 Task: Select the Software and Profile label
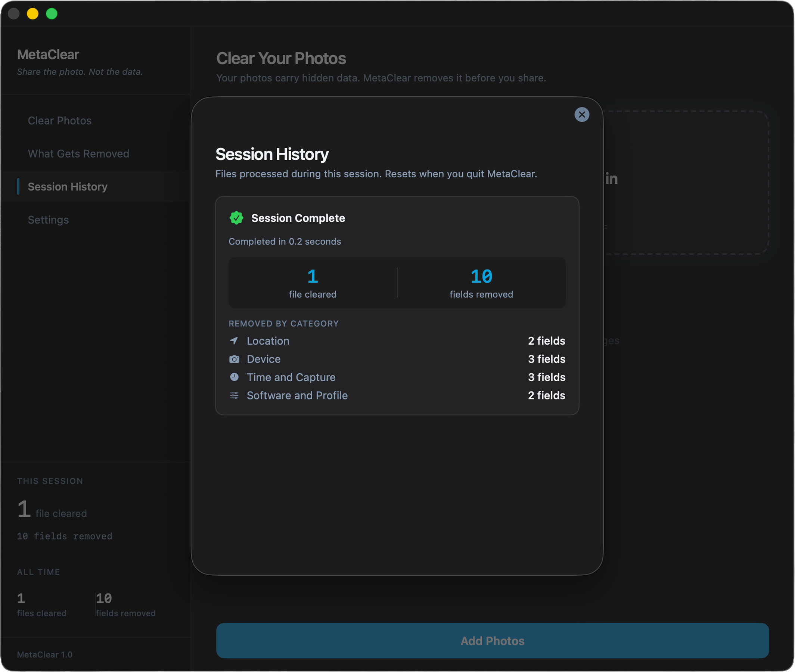[297, 395]
